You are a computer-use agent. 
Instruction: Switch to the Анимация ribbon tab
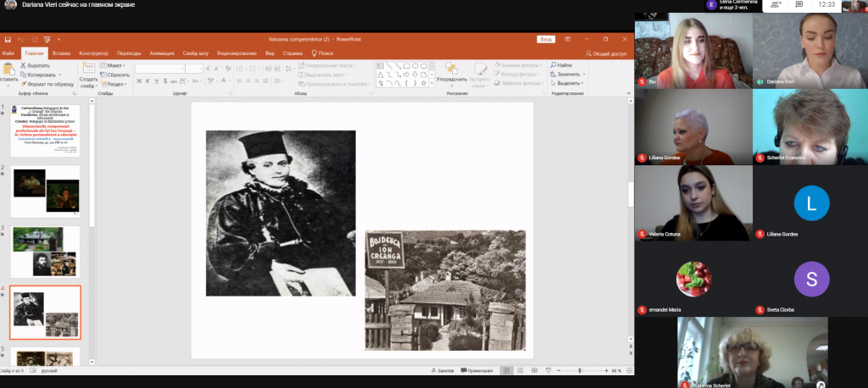[162, 53]
